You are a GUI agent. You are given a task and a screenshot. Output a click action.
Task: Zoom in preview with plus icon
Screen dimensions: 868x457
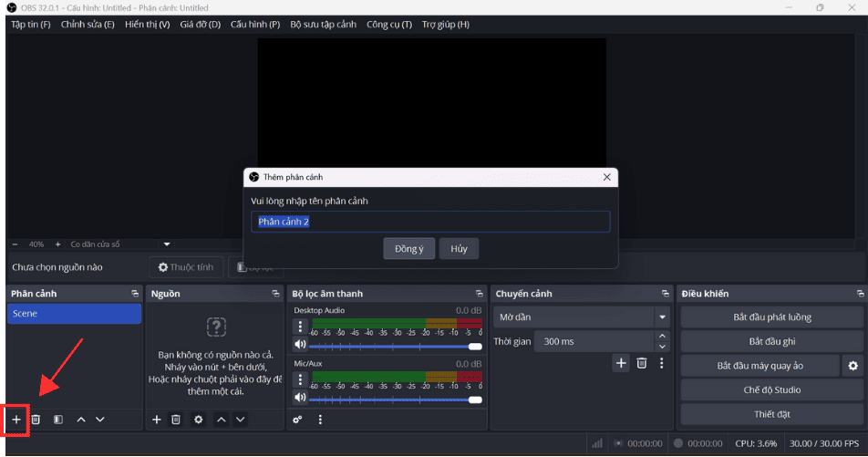tap(57, 244)
